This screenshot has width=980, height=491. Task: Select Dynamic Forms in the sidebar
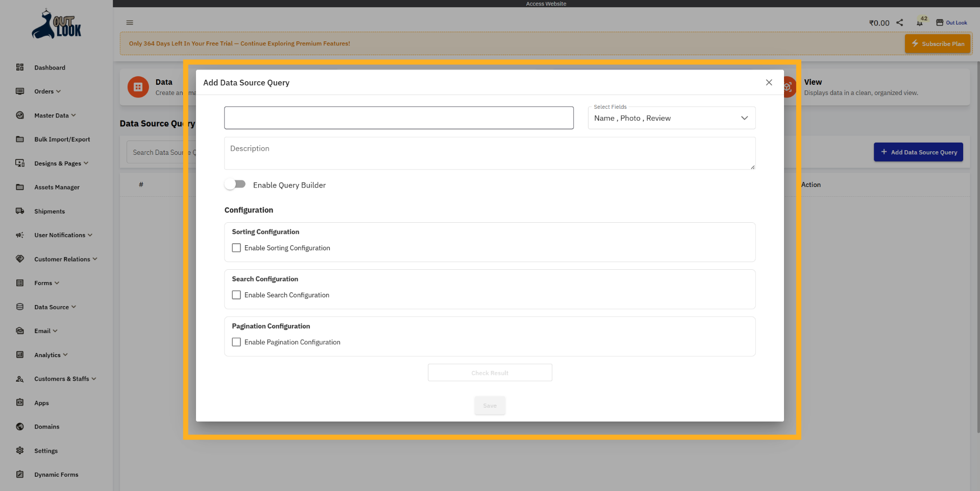tap(56, 474)
